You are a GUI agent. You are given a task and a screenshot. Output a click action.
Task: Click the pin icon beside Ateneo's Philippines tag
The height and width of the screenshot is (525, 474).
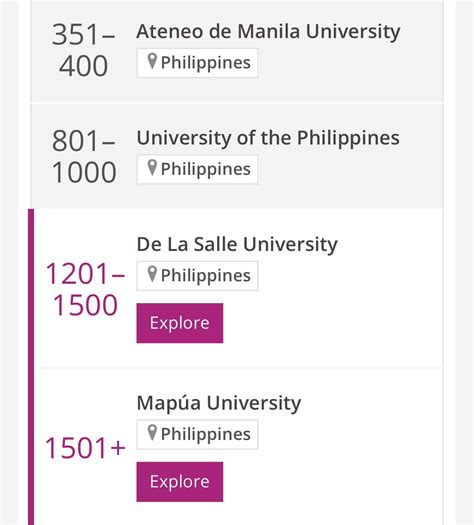152,61
